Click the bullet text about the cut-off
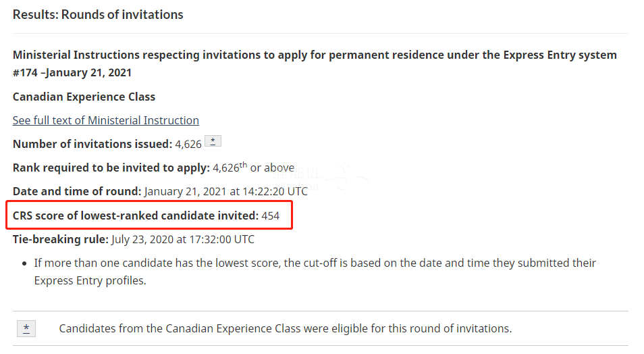The height and width of the screenshot is (354, 644). pos(315,263)
